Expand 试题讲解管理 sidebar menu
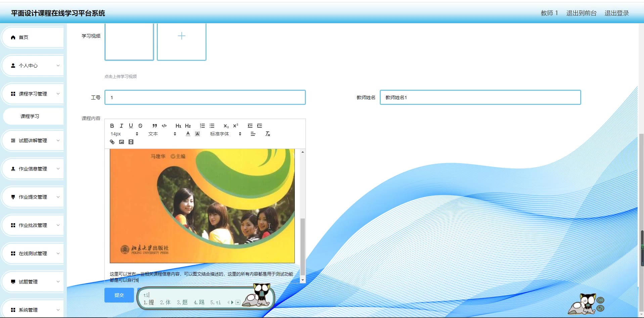This screenshot has width=644, height=318. tap(33, 141)
